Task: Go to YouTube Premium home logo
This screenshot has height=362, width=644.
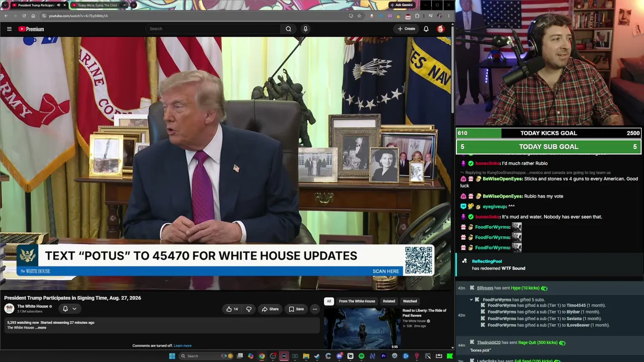Action: [31, 29]
